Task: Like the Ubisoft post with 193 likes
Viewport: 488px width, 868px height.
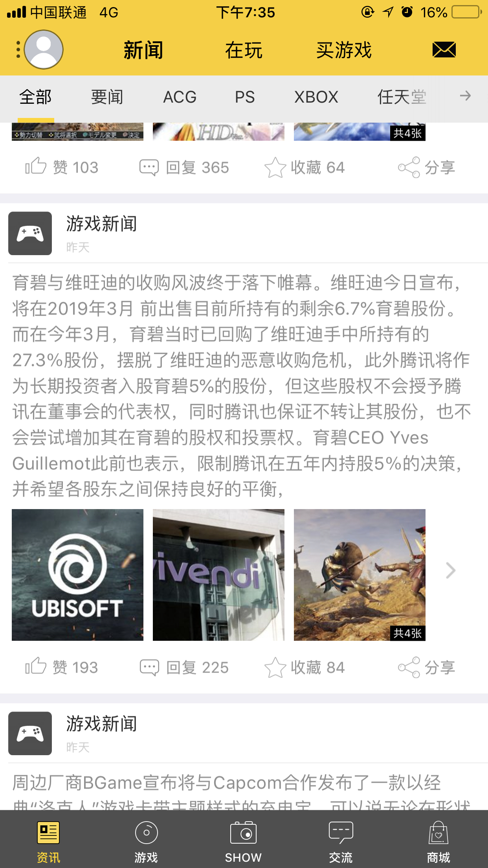Action: 62,667
